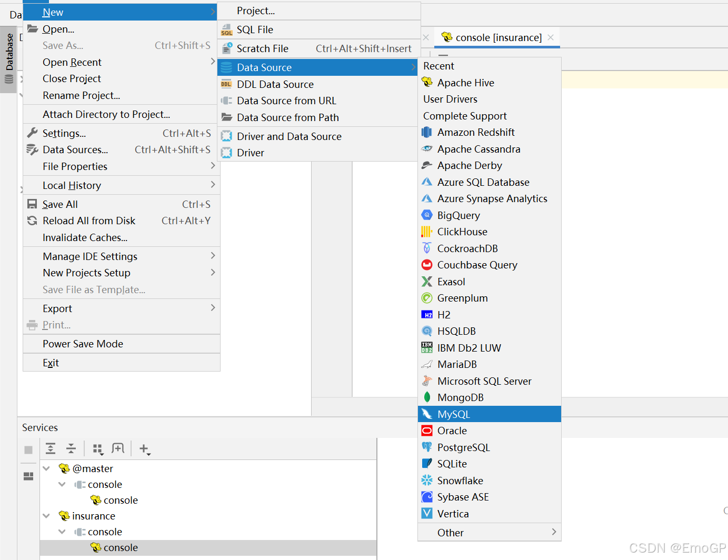
Task: Click the MongoDB leaf icon
Action: (x=427, y=397)
